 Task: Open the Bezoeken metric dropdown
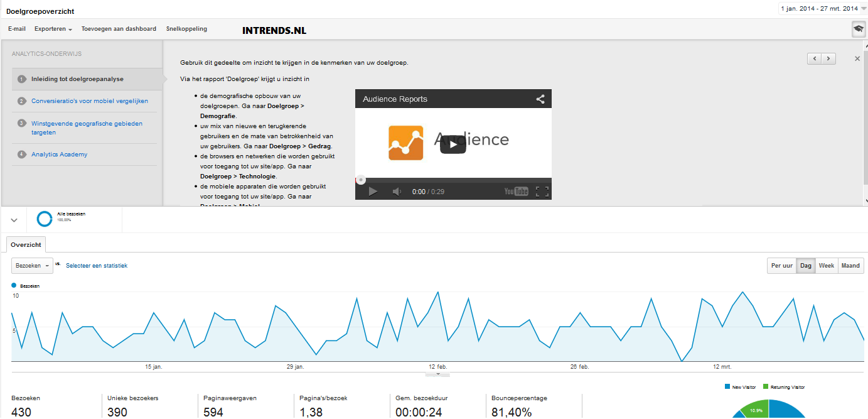(32, 266)
